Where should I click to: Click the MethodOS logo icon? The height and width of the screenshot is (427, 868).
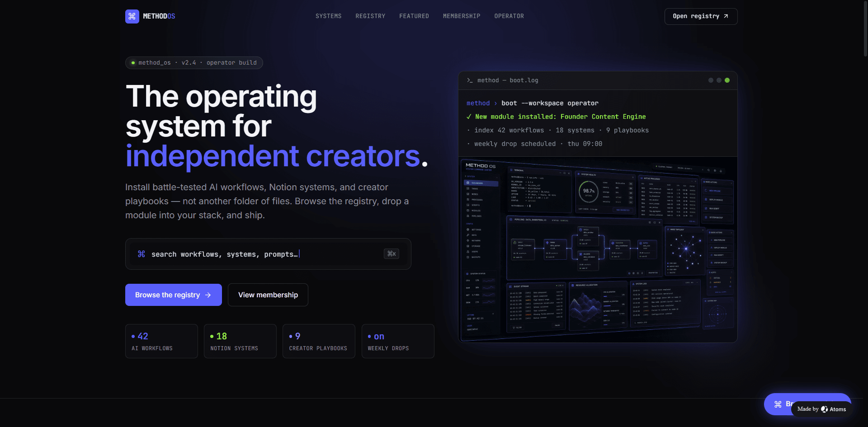(132, 16)
